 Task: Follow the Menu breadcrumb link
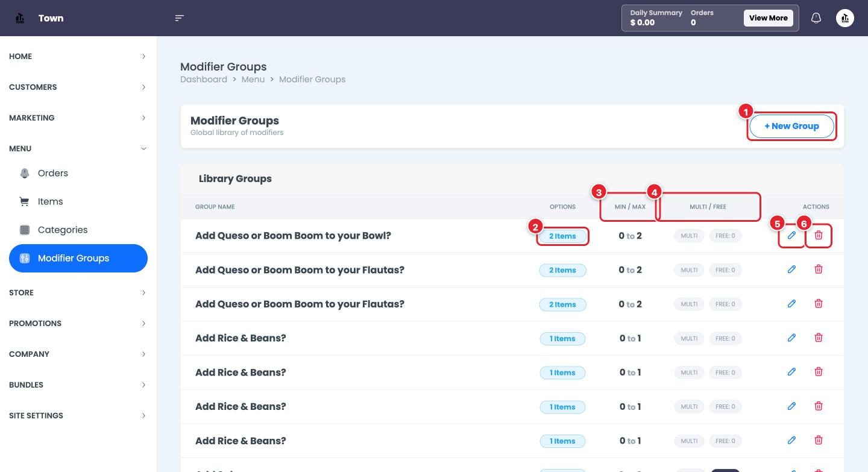(x=253, y=79)
